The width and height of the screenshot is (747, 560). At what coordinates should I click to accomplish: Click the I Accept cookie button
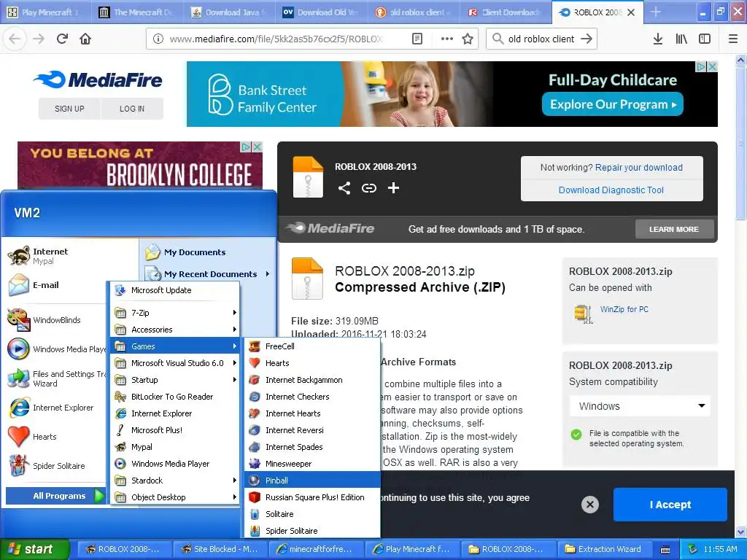pyautogui.click(x=670, y=505)
